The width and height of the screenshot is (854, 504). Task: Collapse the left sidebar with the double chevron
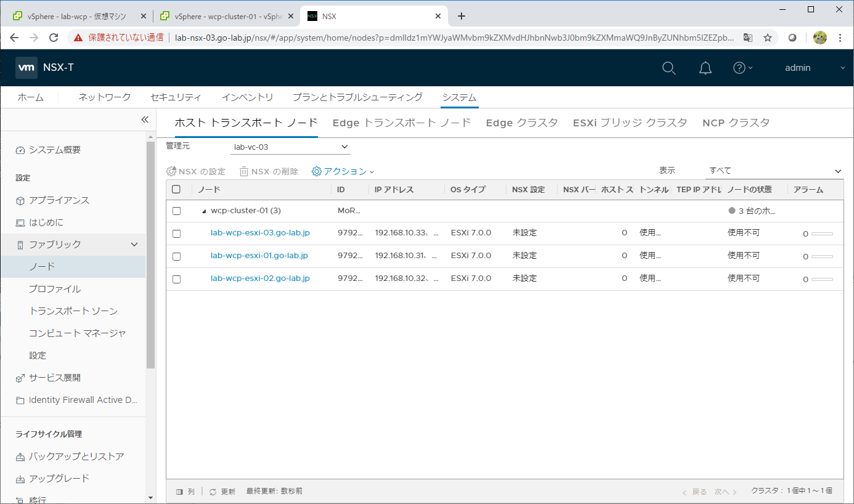click(145, 120)
